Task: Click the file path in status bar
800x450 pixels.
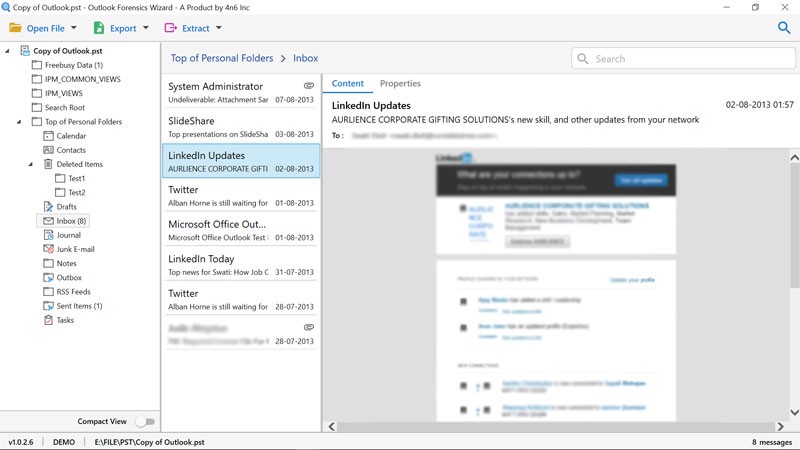Action: coord(149,442)
